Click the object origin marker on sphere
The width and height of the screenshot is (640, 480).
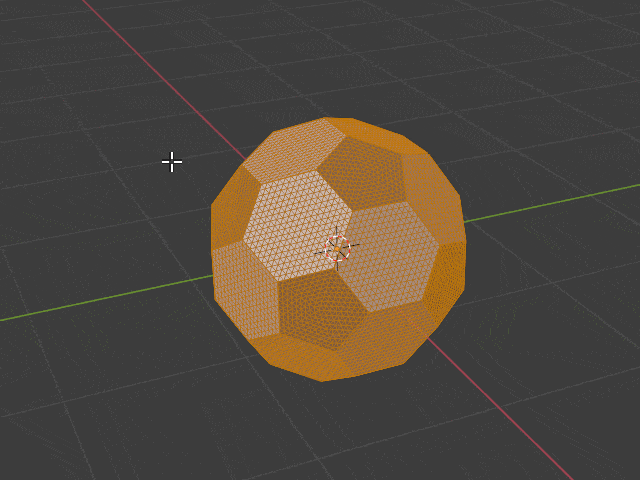click(x=337, y=249)
